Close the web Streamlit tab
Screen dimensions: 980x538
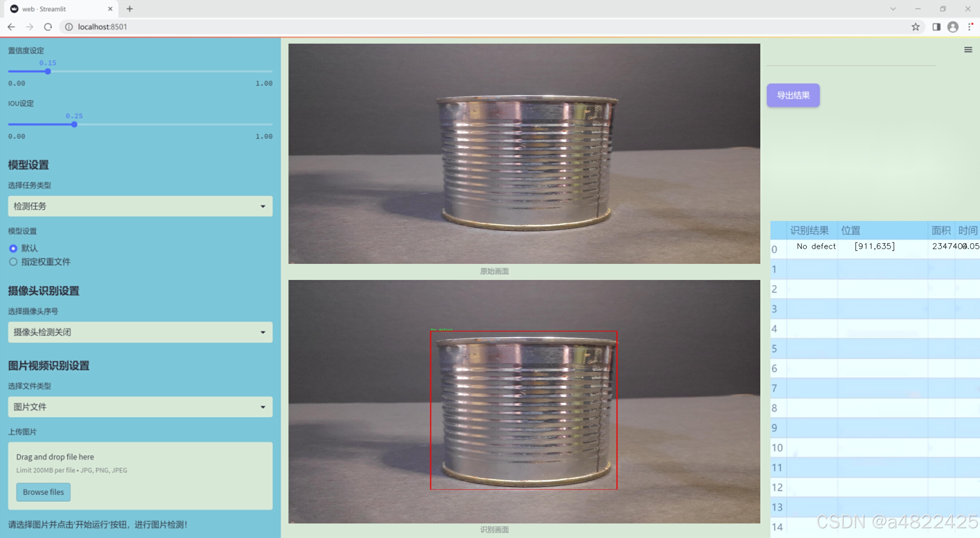point(110,9)
